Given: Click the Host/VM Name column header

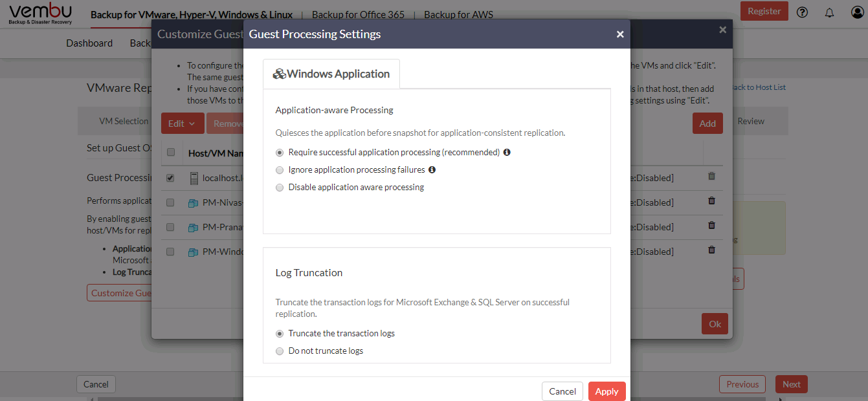Looking at the screenshot, I should [x=216, y=153].
